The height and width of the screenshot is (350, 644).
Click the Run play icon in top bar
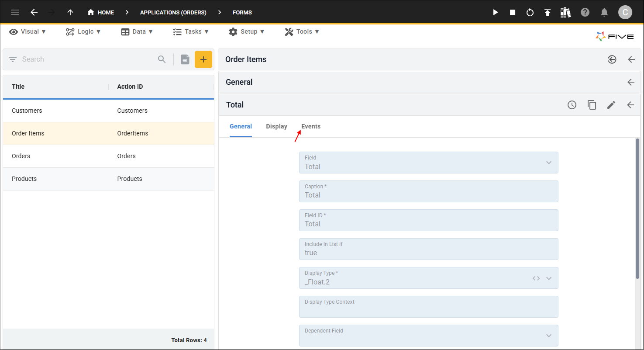coord(496,12)
